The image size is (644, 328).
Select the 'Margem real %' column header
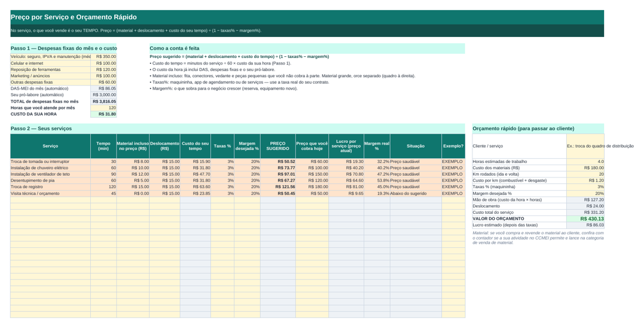coord(376,146)
